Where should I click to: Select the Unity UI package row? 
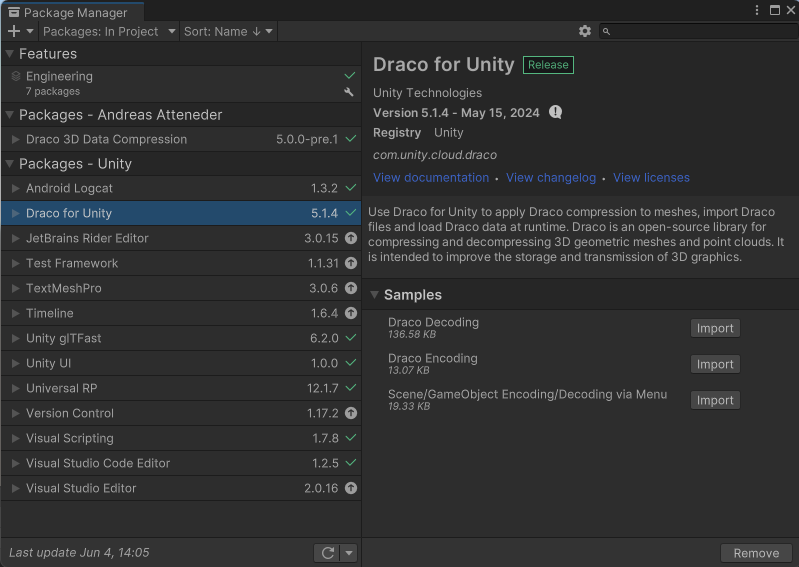point(181,363)
